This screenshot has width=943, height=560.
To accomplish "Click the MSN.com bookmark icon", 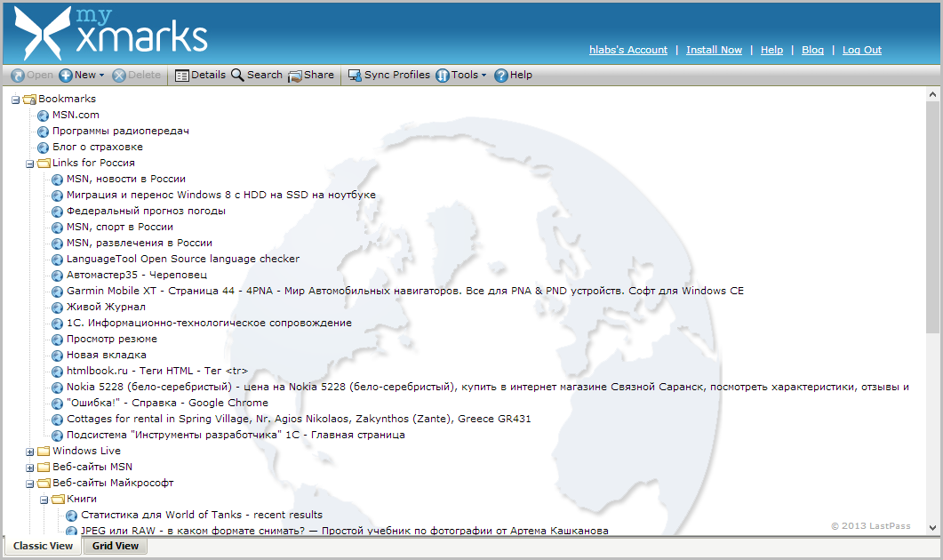I will point(44,116).
